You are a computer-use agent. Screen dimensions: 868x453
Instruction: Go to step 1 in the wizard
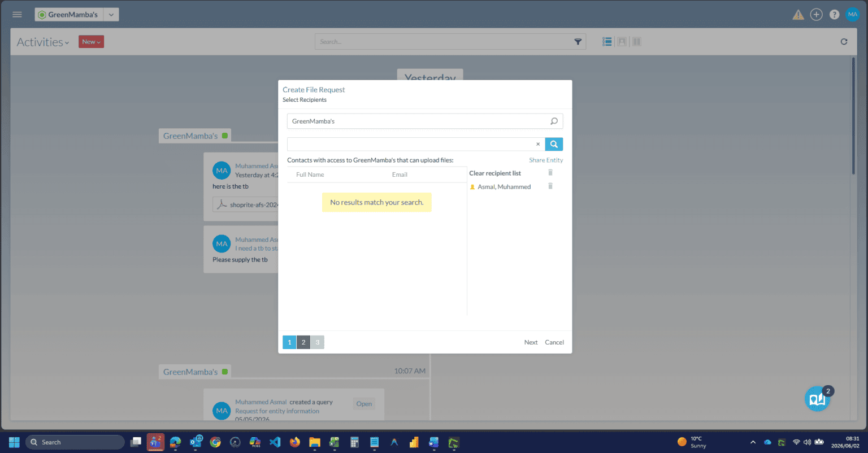point(289,342)
